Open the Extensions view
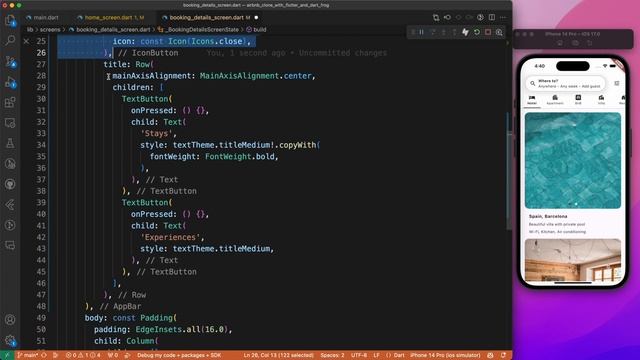 (x=10, y=102)
